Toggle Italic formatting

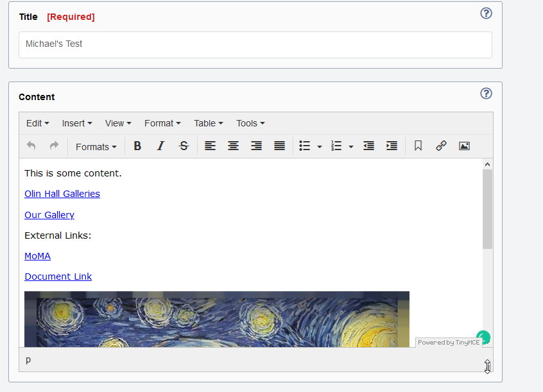coord(160,146)
